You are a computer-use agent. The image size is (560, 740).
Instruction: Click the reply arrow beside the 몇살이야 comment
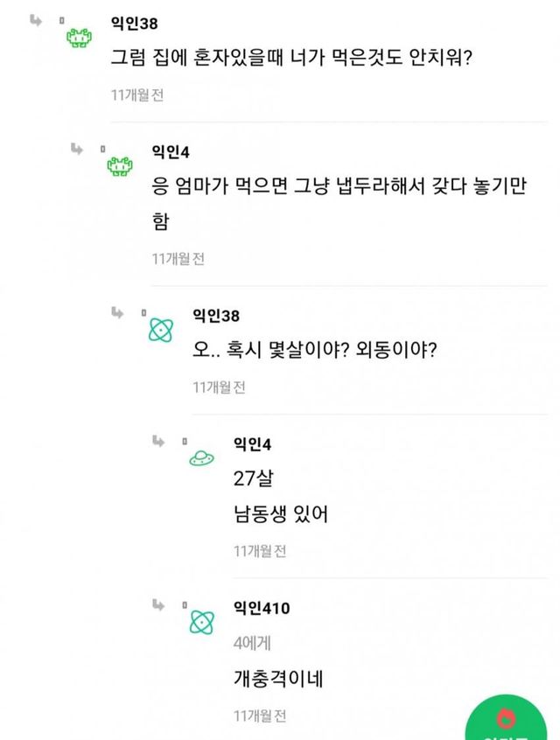[x=117, y=311]
